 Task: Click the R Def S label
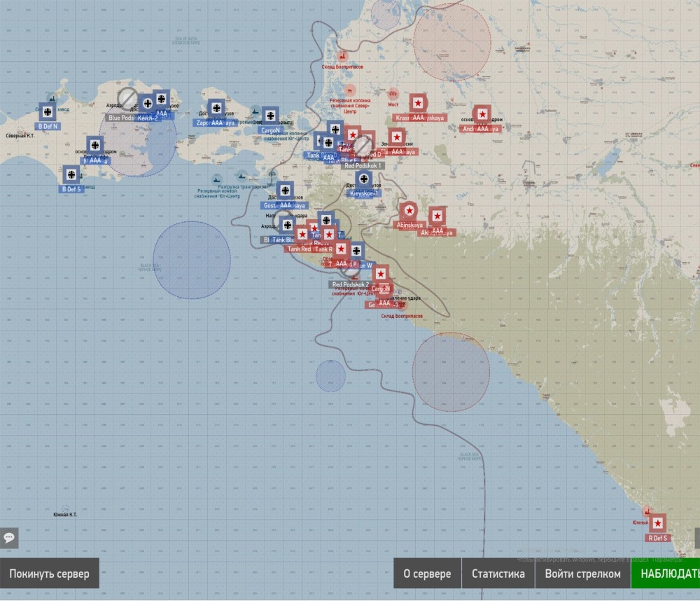658,539
